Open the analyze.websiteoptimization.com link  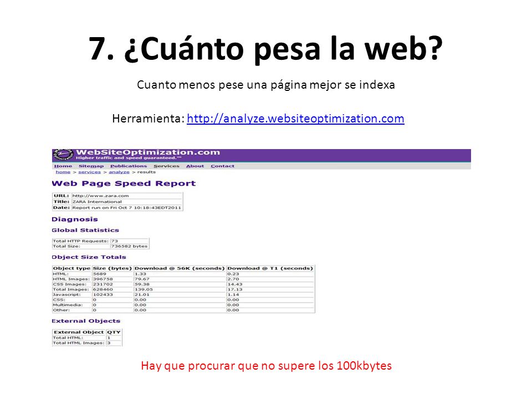pos(295,119)
